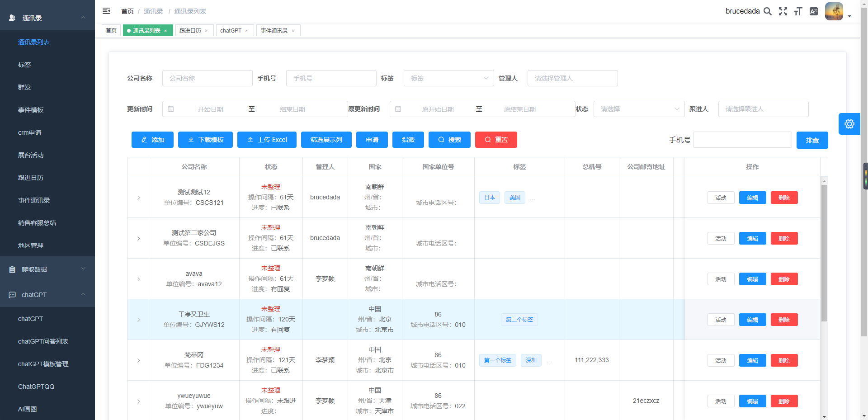Click the 指派 button

(408, 140)
